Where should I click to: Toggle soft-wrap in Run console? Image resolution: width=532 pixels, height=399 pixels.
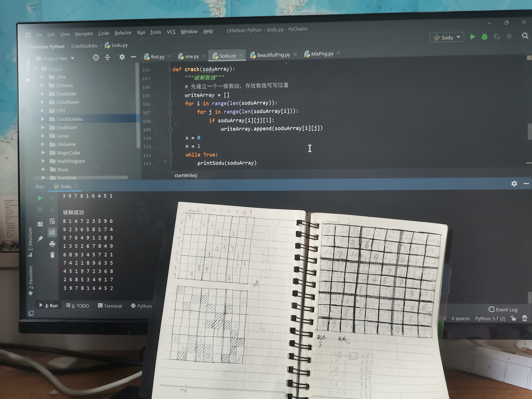52,221
